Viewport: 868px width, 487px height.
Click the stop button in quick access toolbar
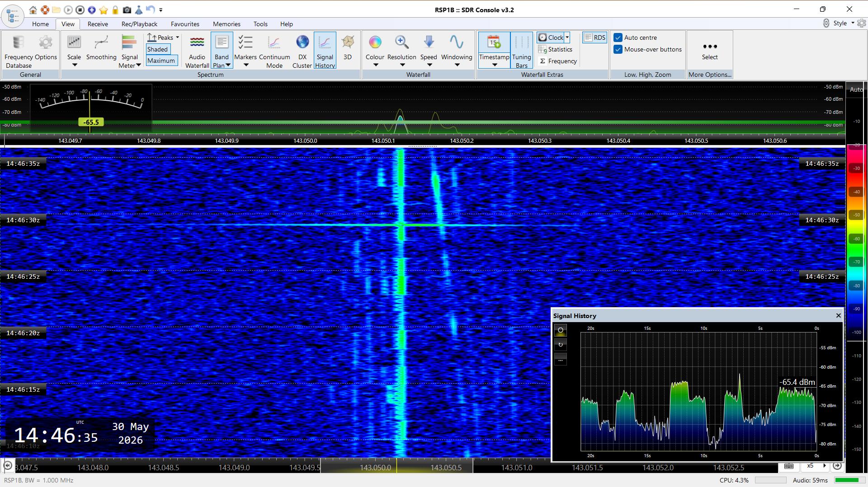80,9
